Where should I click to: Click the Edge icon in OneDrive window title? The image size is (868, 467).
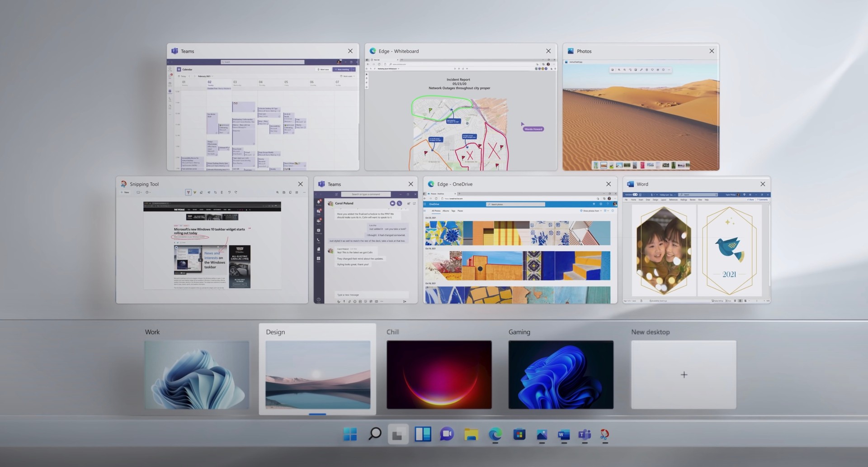[x=431, y=184]
